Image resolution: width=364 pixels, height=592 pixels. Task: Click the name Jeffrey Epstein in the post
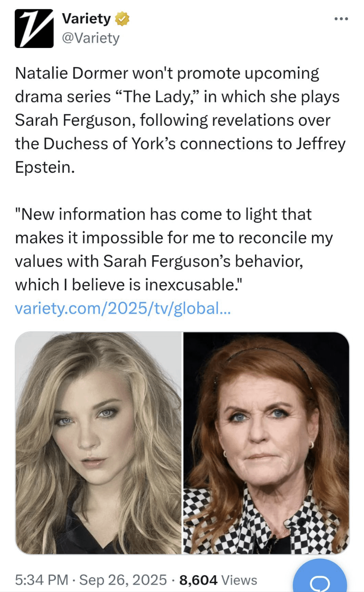pyautogui.click(x=180, y=155)
